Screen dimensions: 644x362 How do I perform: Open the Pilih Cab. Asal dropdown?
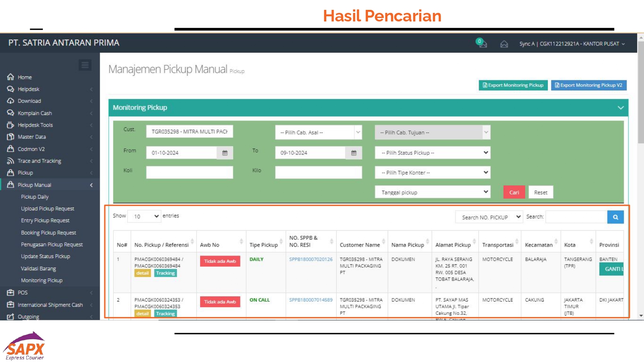(319, 133)
